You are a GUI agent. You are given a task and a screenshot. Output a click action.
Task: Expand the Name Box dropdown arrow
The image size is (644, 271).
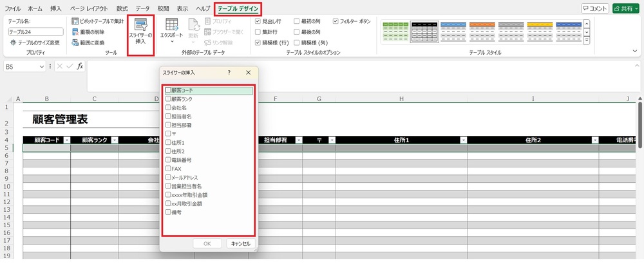(42, 66)
